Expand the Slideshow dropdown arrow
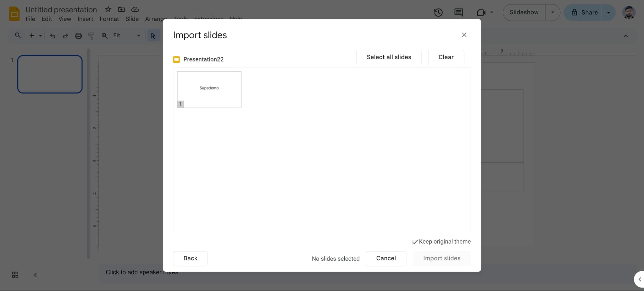The image size is (644, 291). pos(552,12)
